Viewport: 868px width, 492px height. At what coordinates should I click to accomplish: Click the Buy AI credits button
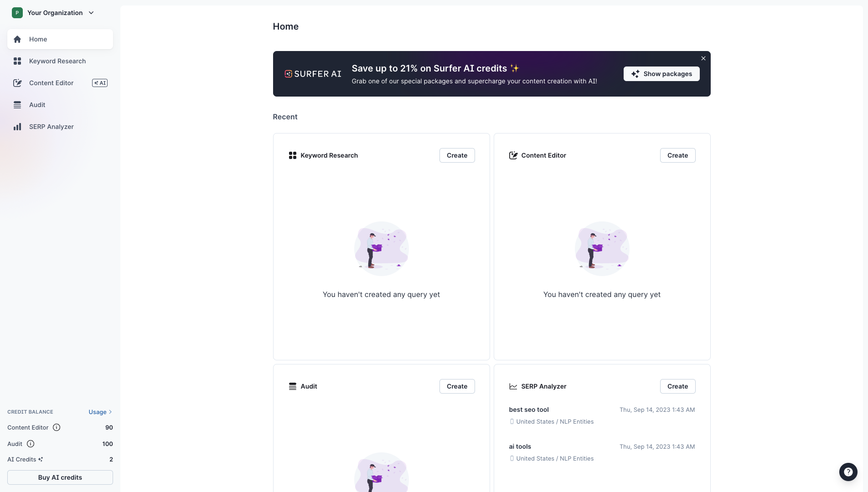click(x=60, y=477)
